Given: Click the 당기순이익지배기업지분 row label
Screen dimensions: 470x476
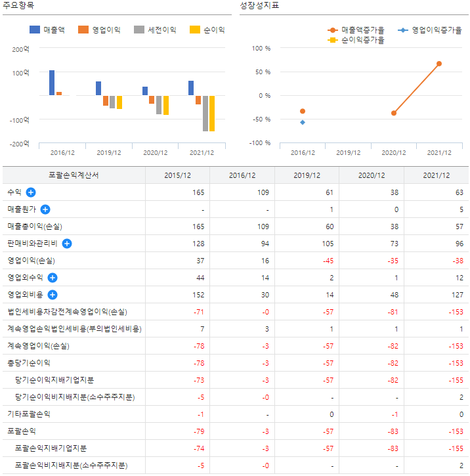Looking at the screenshot, I should [54, 379].
